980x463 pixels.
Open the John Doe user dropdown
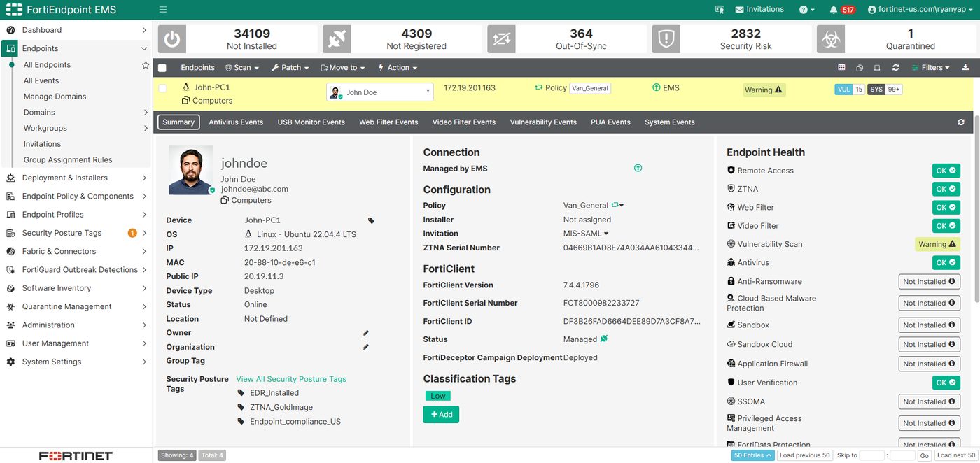[380, 92]
